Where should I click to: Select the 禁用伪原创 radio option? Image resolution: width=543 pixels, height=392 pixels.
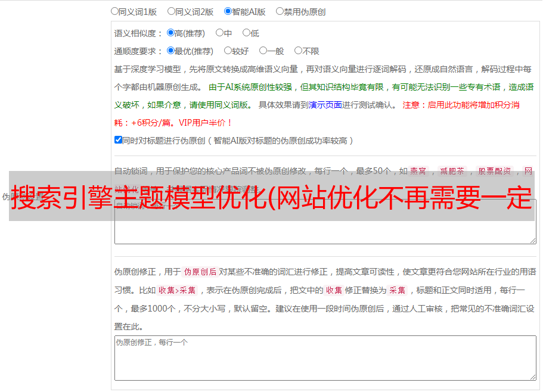280,11
